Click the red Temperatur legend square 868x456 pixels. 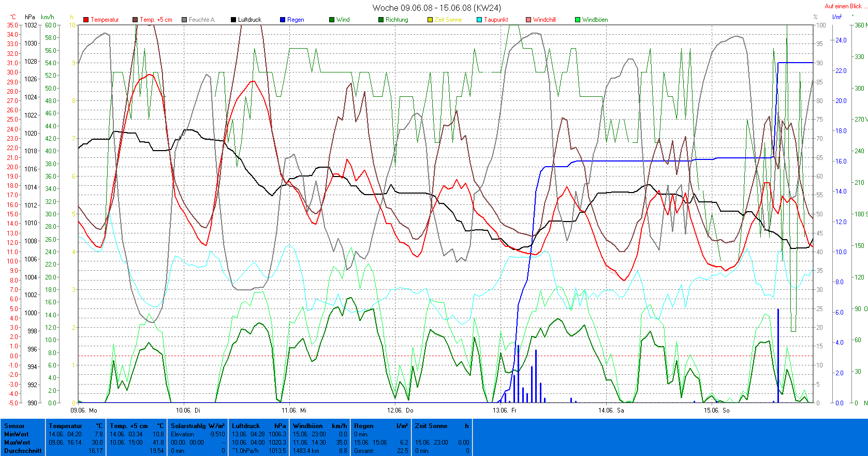86,20
